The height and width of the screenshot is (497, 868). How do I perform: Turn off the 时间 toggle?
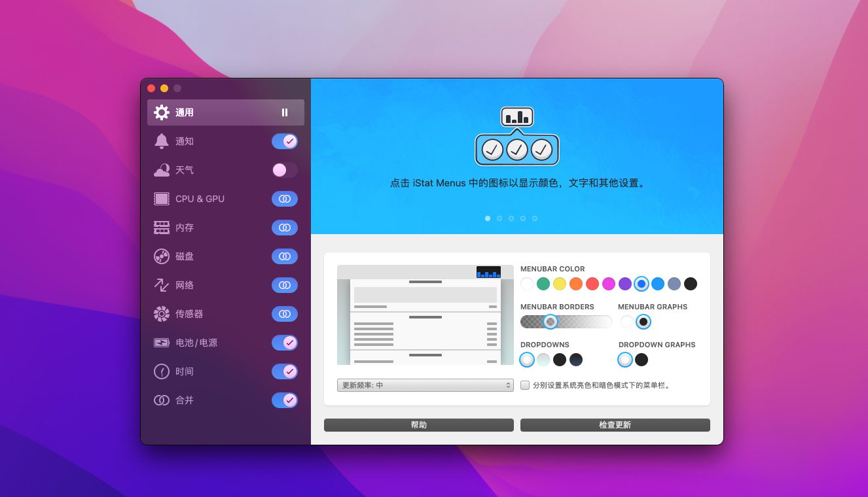tap(285, 371)
